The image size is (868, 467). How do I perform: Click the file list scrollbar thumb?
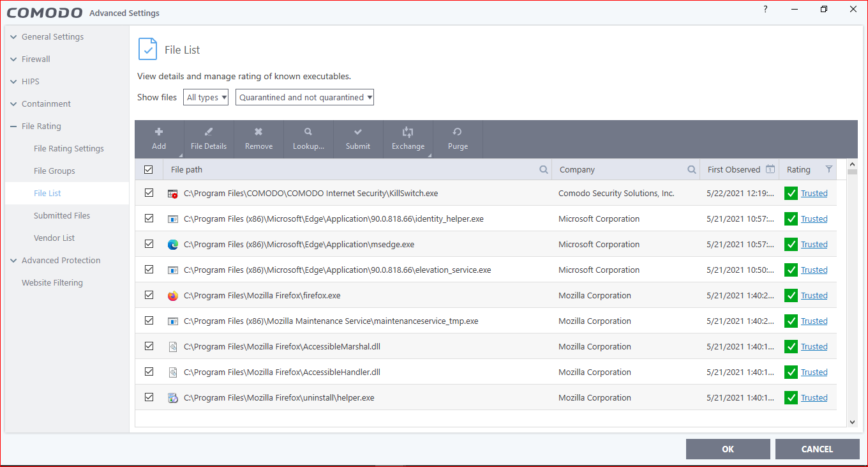pos(852,171)
